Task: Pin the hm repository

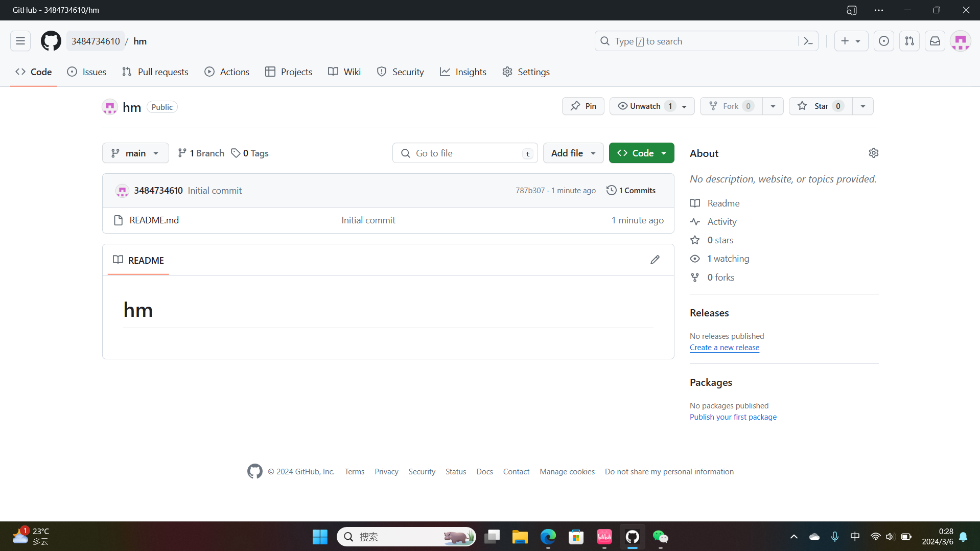Action: (x=583, y=106)
